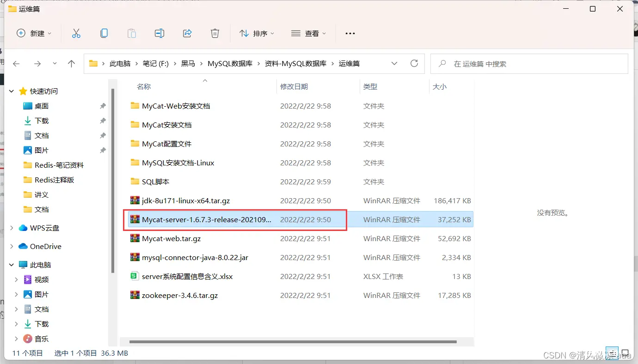Select 下载 in quick access

[42, 121]
